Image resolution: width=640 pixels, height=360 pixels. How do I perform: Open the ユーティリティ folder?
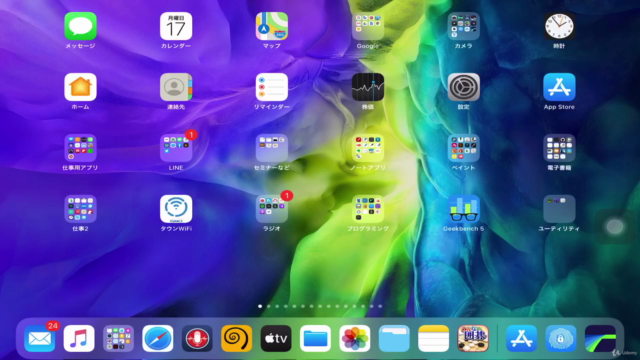click(559, 209)
